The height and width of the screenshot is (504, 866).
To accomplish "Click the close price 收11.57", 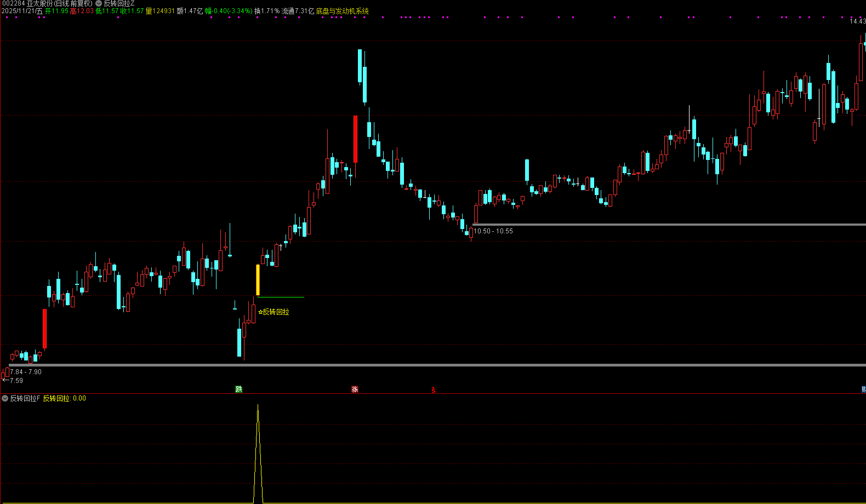I will coord(132,11).
